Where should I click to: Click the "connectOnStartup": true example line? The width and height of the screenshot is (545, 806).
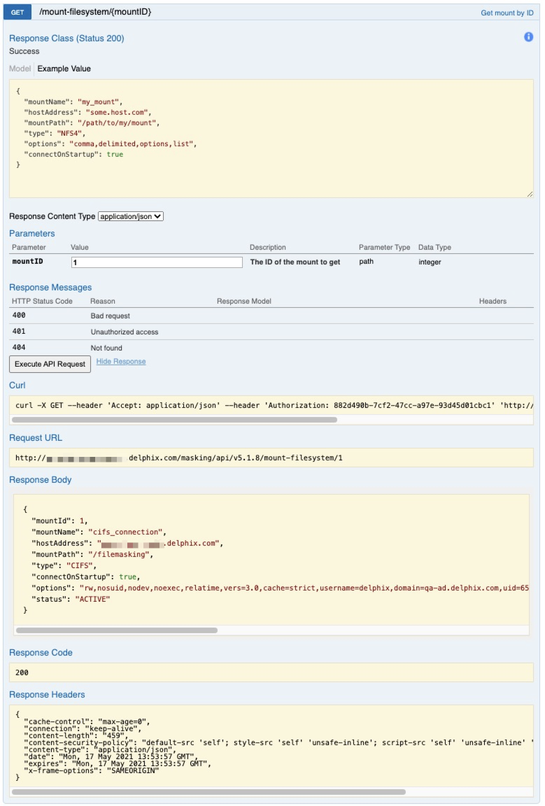(x=74, y=154)
